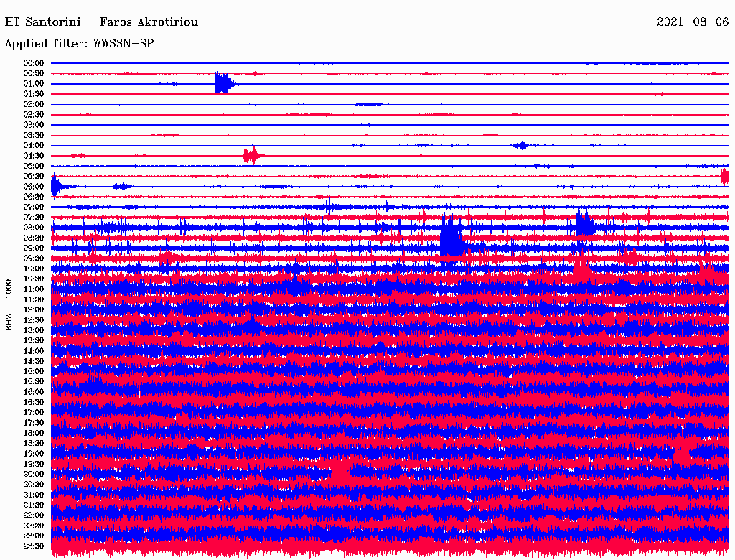This screenshot has width=735, height=560.
Task: Select the 18:00 time label
Action: [34, 433]
